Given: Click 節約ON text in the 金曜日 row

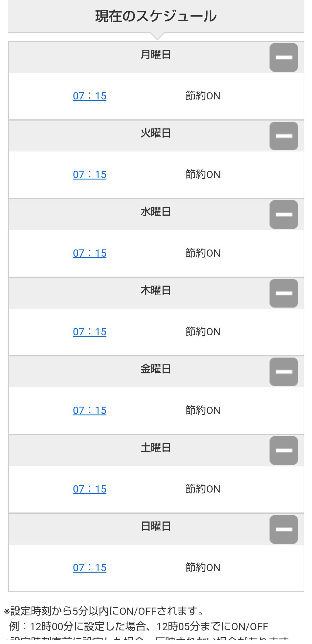Looking at the screenshot, I should [x=203, y=410].
